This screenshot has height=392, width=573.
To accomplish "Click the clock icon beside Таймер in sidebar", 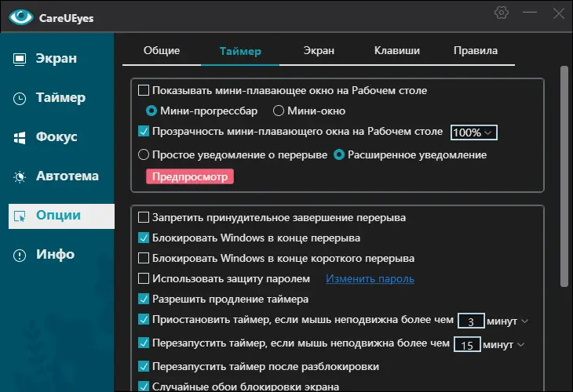I will coord(20,99).
